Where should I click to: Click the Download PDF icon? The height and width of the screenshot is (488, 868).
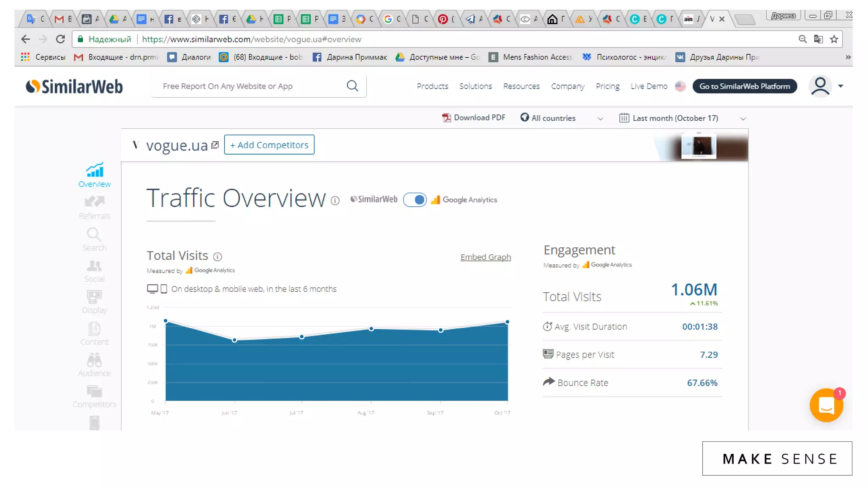(x=446, y=118)
